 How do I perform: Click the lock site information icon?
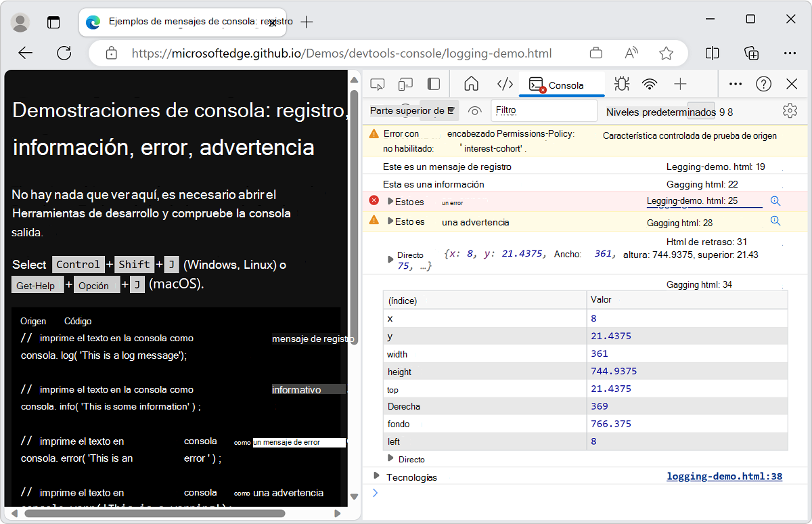pyautogui.click(x=112, y=53)
